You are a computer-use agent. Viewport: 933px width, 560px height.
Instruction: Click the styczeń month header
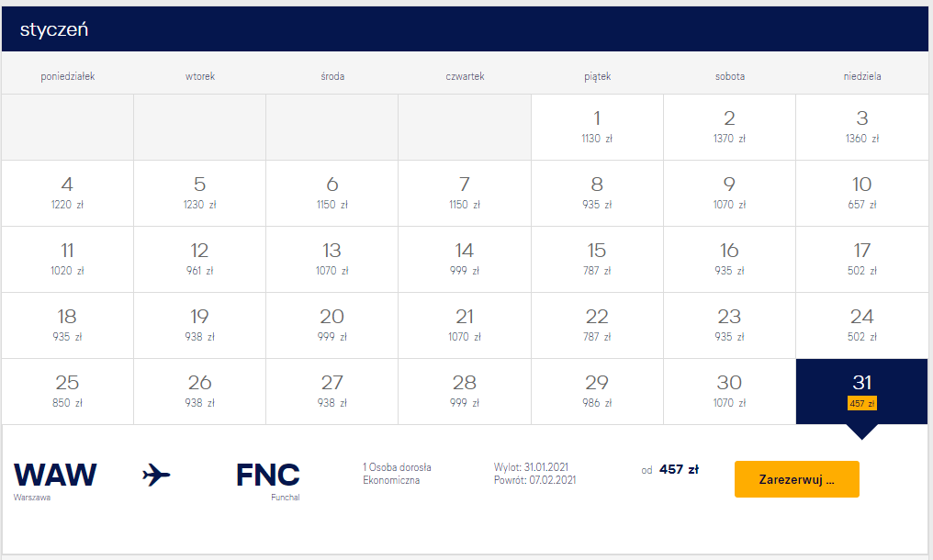[x=54, y=29]
